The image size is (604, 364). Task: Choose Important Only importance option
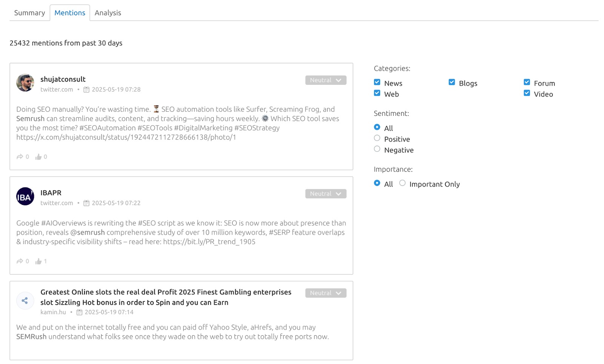point(402,183)
